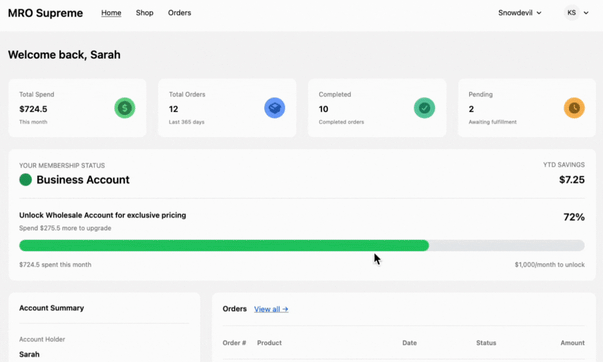The image size is (603, 362).
Task: Click the Product column header
Action: (x=269, y=343)
